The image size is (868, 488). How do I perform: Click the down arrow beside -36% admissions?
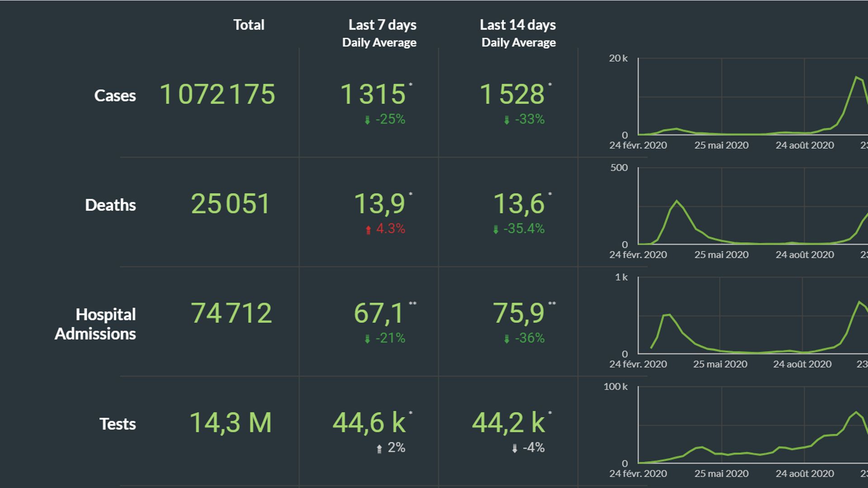(x=506, y=339)
